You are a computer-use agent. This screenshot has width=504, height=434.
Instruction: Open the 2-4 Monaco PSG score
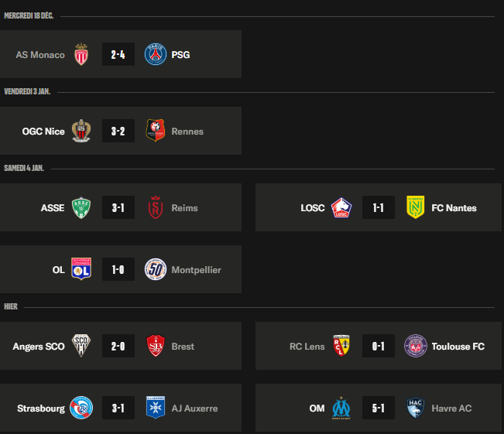pyautogui.click(x=118, y=54)
